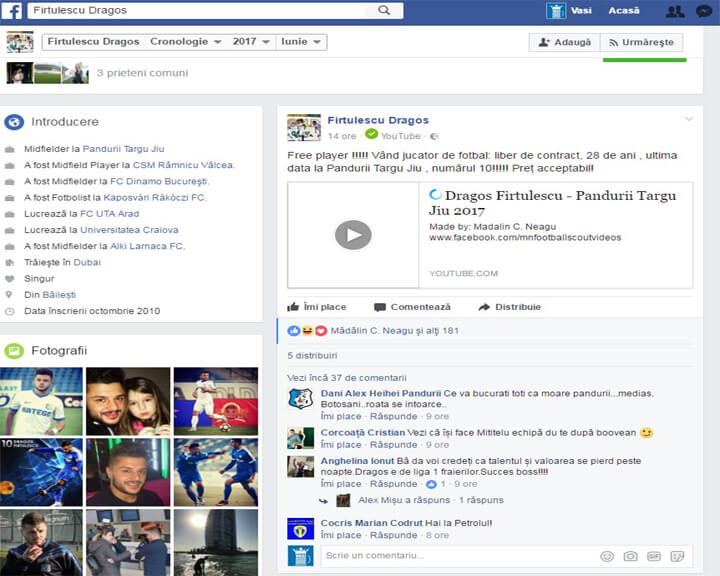
Task: Click the search magnifier icon
Action: (383, 11)
